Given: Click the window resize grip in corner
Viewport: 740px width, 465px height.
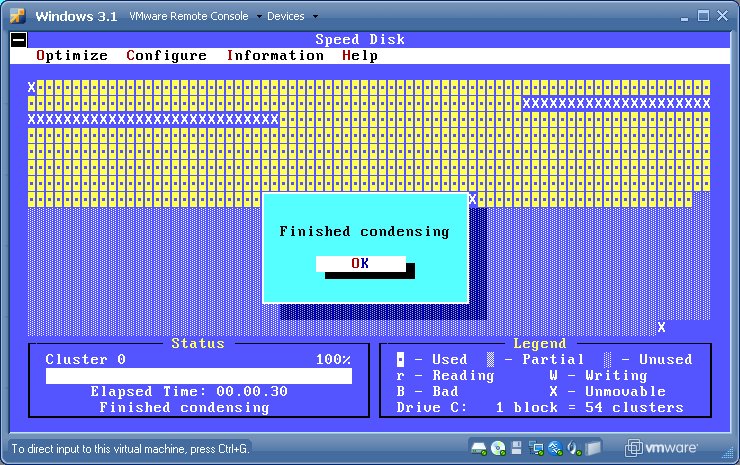Looking at the screenshot, I should [x=731, y=456].
